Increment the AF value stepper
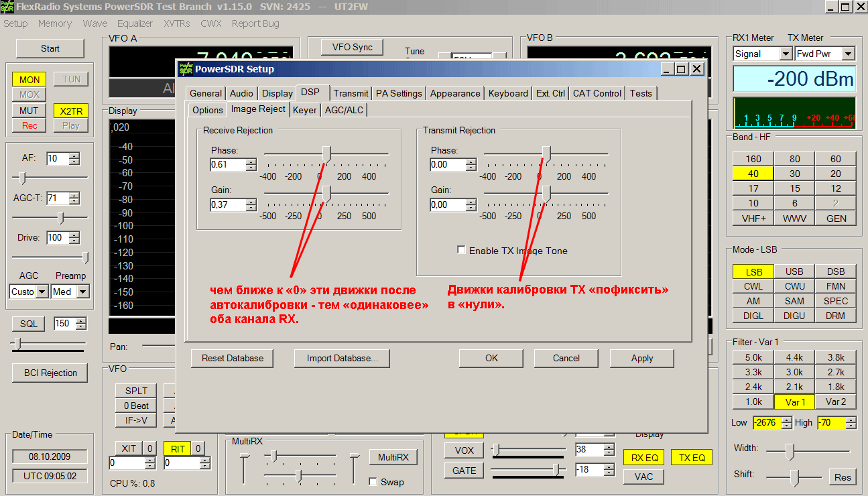Screen dimensions: 868x496 click(x=74, y=156)
